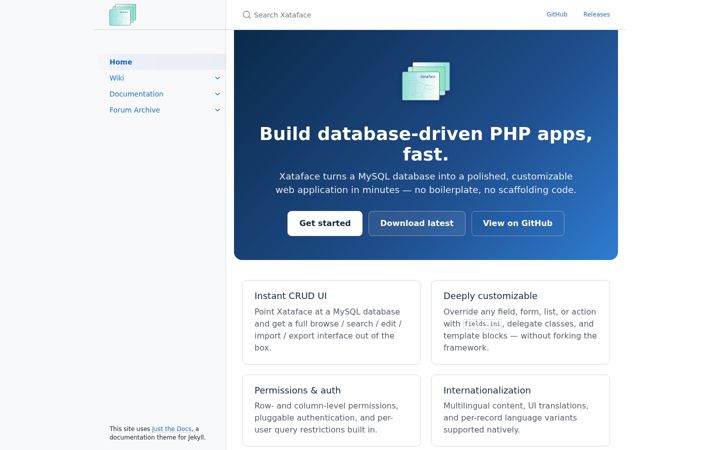This screenshot has width=720, height=450.
Task: Open the Wiki navigation item
Action: tap(117, 78)
